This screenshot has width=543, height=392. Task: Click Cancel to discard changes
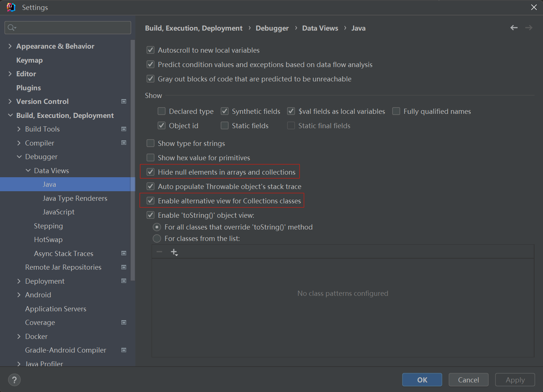[x=468, y=380]
